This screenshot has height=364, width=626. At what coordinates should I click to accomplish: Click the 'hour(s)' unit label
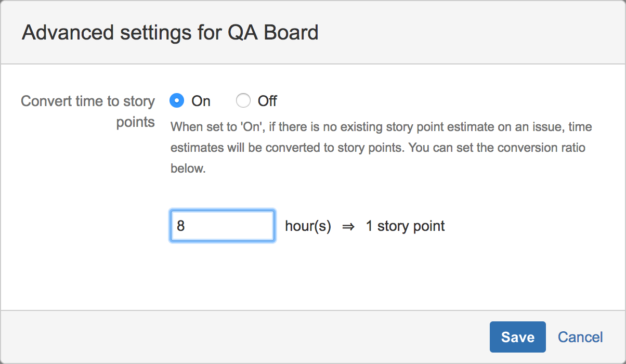pos(308,226)
